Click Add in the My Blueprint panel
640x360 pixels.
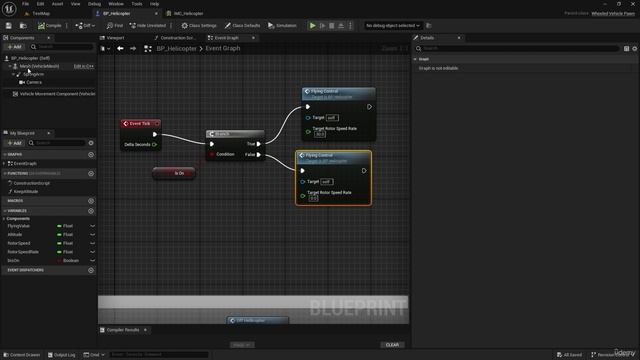tap(14, 143)
